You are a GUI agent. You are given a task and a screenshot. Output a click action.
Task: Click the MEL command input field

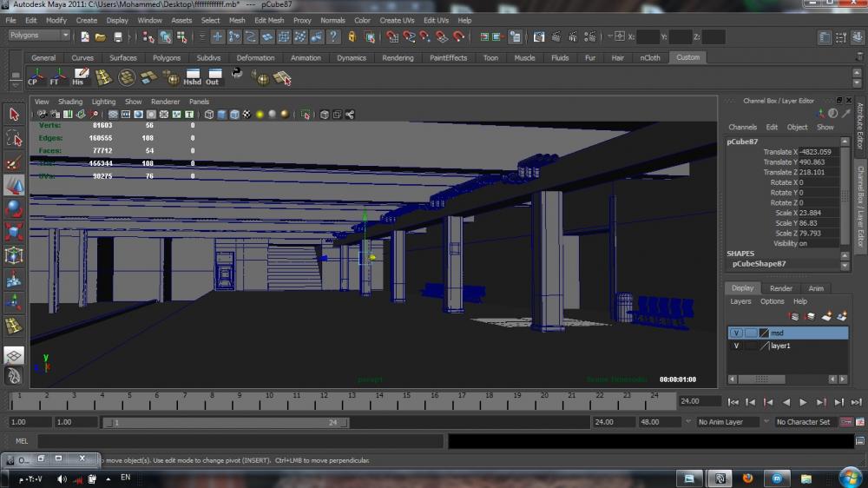point(240,441)
